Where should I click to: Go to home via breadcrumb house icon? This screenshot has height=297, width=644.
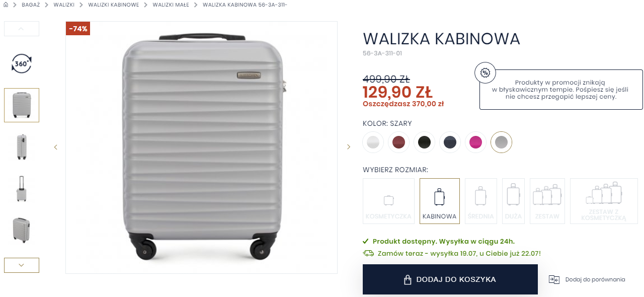click(6, 5)
